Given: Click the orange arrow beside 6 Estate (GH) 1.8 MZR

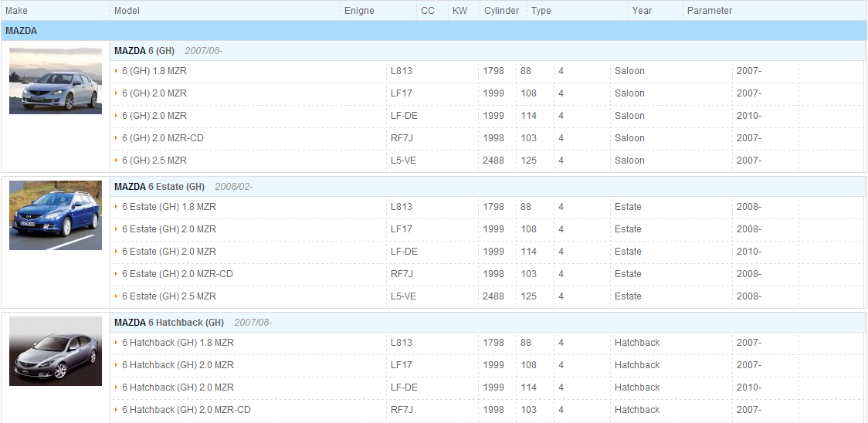Looking at the screenshot, I should point(117,207).
